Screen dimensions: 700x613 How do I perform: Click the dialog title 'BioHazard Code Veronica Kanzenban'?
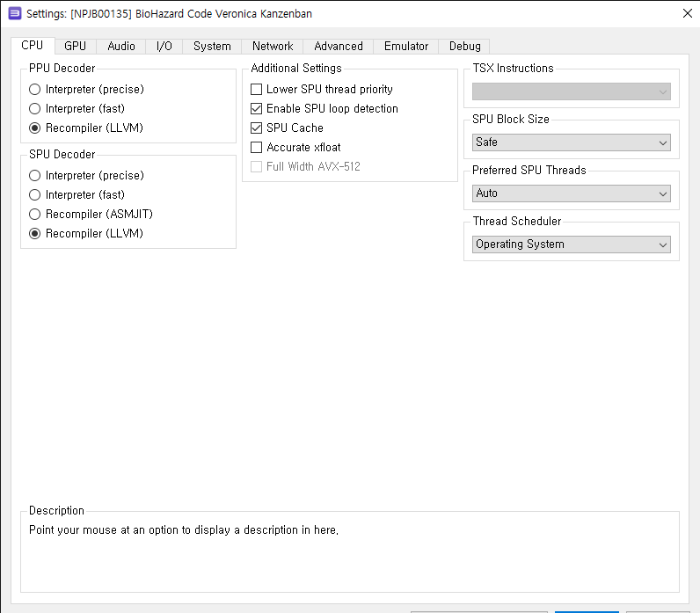(x=223, y=14)
